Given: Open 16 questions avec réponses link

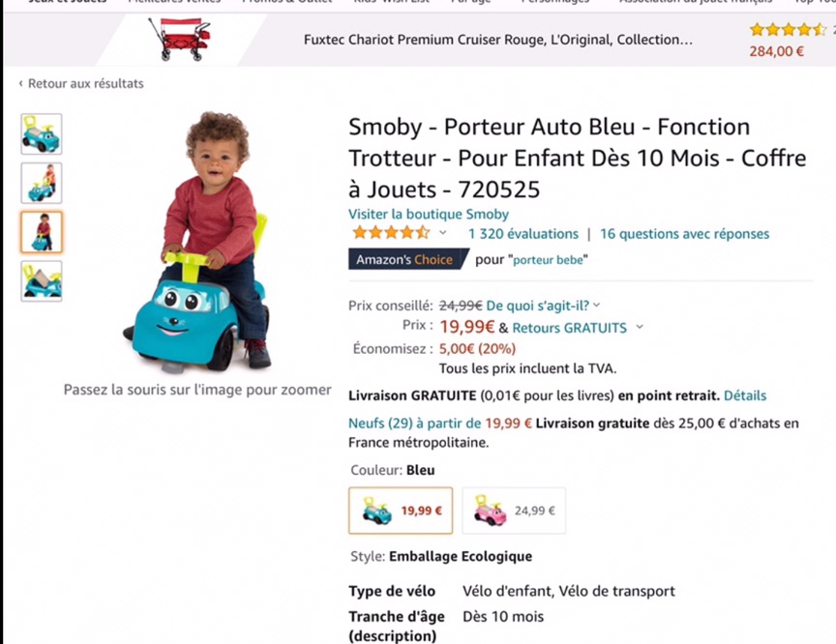Looking at the screenshot, I should tap(685, 234).
